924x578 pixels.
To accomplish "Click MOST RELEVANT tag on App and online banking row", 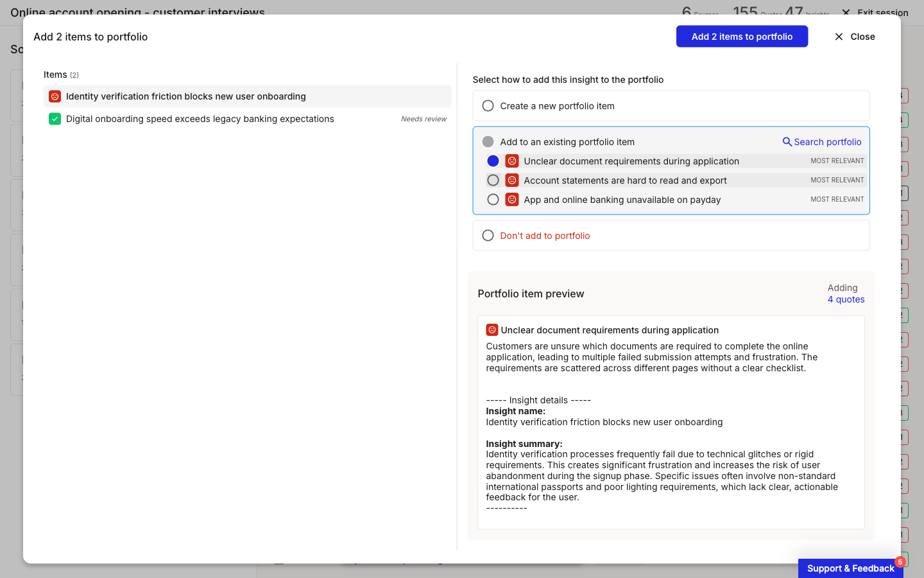I will pyautogui.click(x=837, y=200).
